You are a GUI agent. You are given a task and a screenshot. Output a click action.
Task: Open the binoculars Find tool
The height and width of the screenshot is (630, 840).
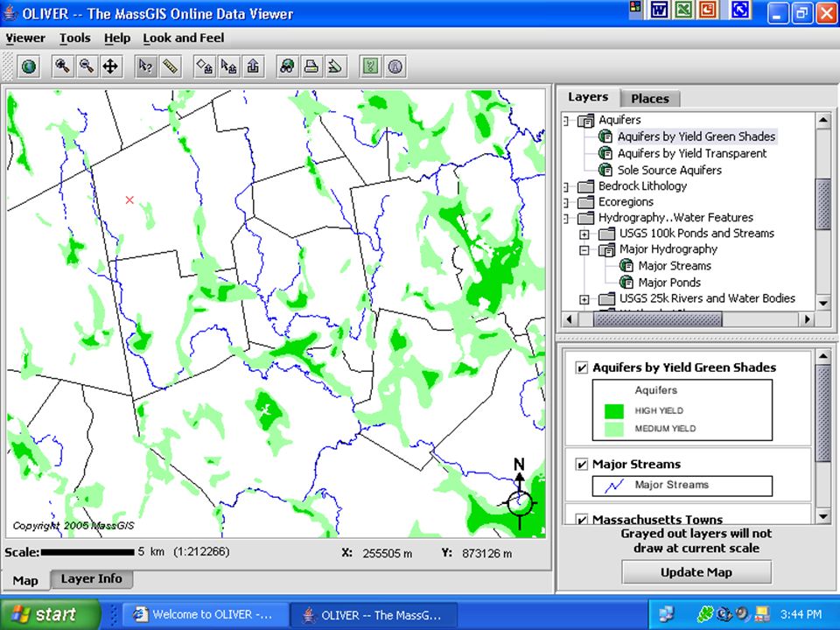pos(288,66)
